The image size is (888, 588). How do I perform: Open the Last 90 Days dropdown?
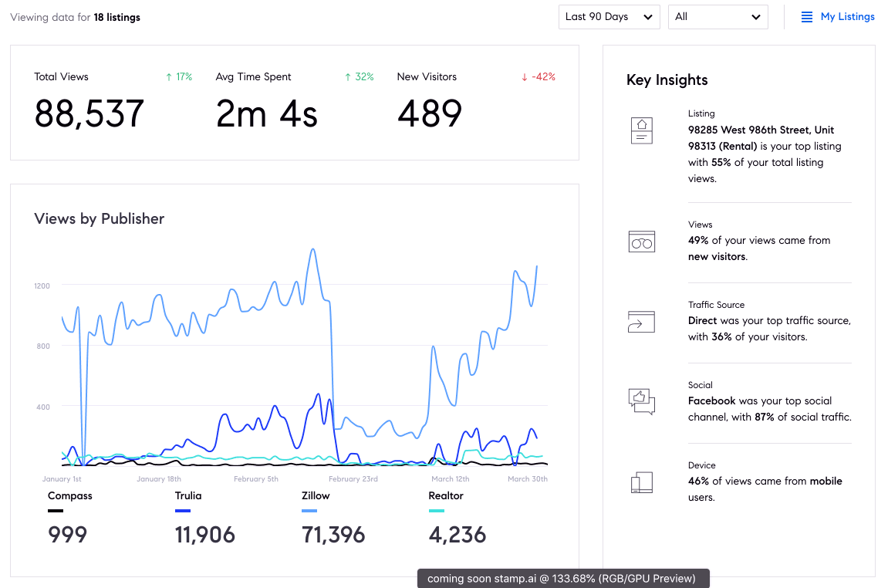point(609,17)
